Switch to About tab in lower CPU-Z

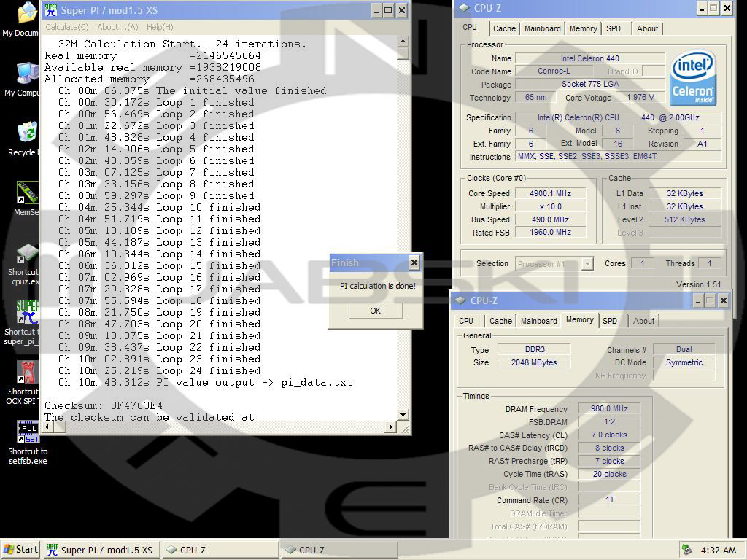pyautogui.click(x=643, y=321)
